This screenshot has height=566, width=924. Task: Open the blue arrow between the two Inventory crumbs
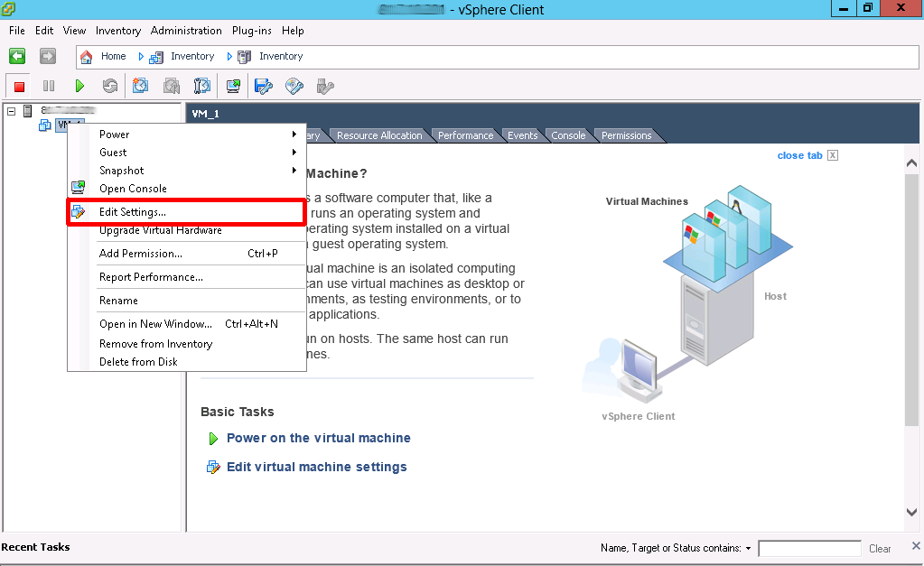[229, 57]
